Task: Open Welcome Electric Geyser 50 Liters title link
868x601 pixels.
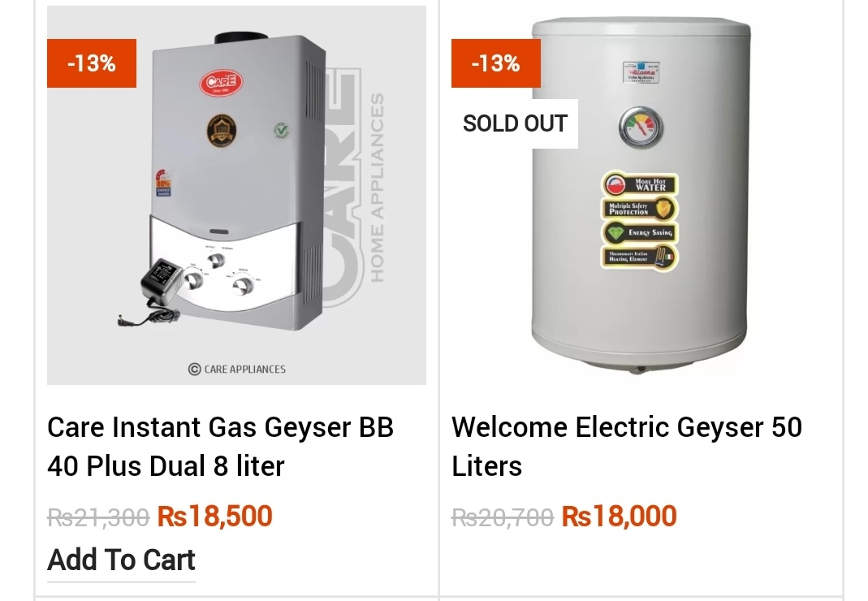Action: pyautogui.click(x=627, y=447)
